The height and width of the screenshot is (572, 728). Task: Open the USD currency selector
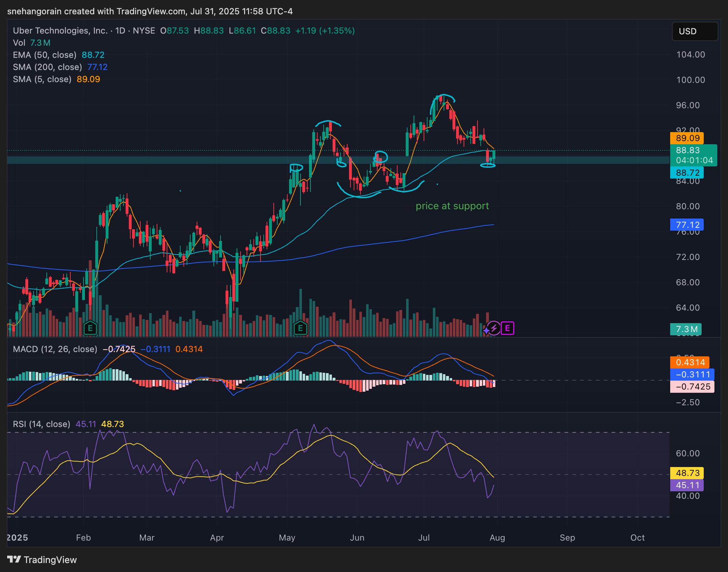(x=695, y=31)
